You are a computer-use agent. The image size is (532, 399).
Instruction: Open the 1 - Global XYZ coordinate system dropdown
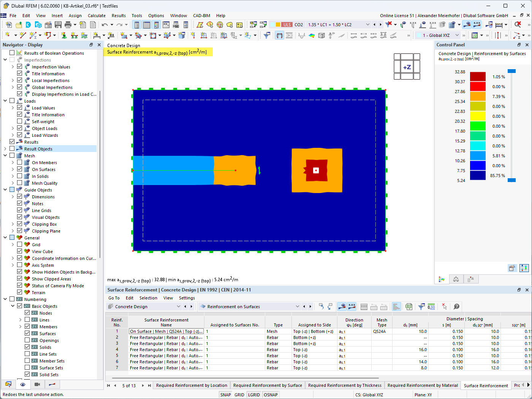click(x=457, y=35)
